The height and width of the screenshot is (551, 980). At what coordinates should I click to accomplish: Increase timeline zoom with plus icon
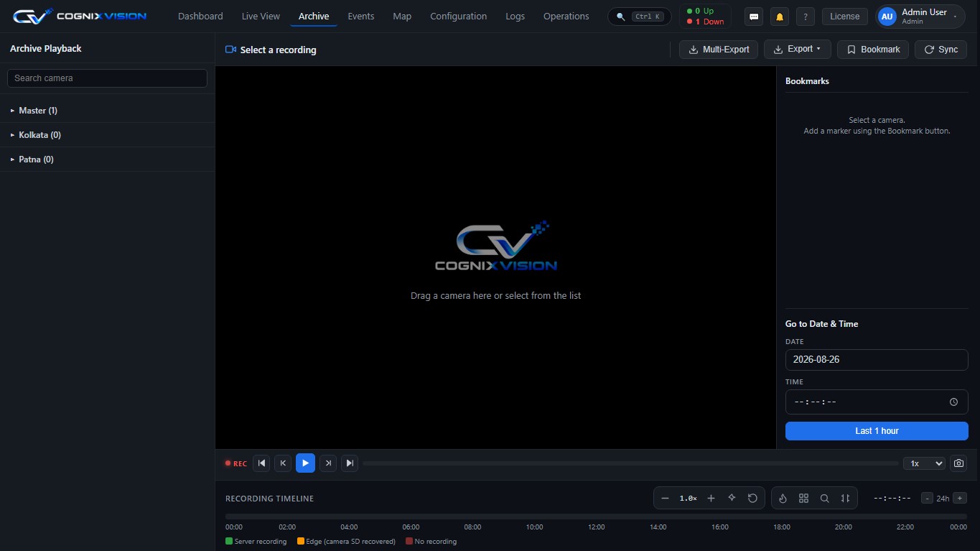coord(711,498)
